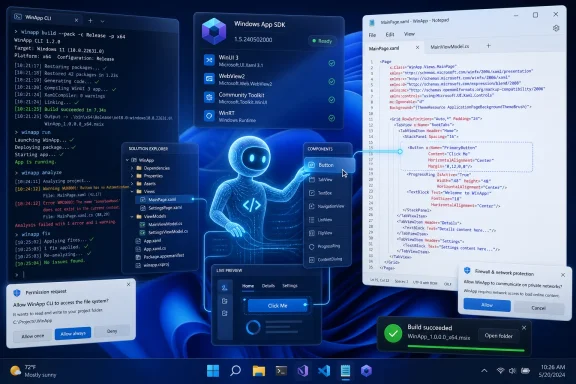
Task: Select the Details tab in Live Preview
Action: [268, 286]
